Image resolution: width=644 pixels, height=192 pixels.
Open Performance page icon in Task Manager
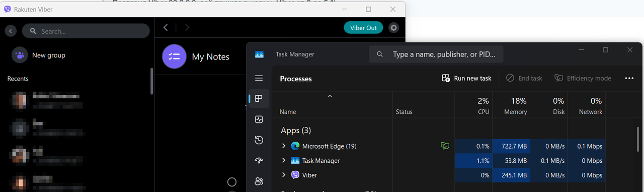(x=259, y=119)
